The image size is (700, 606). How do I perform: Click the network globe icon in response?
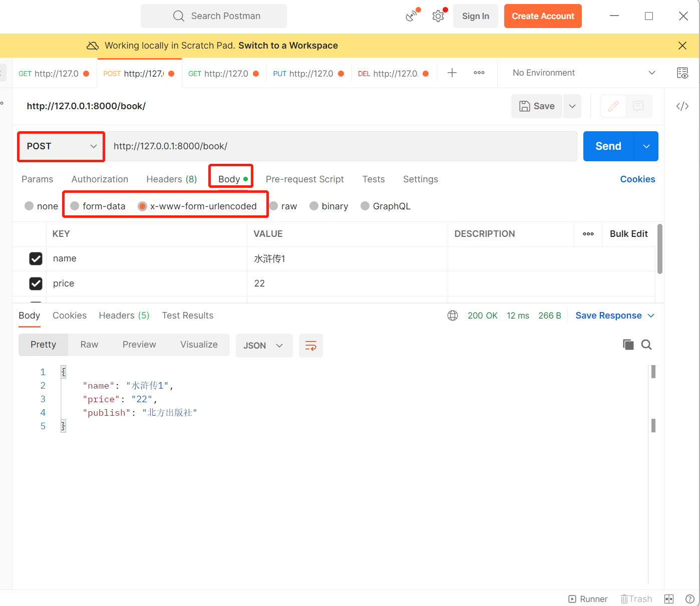click(x=453, y=316)
